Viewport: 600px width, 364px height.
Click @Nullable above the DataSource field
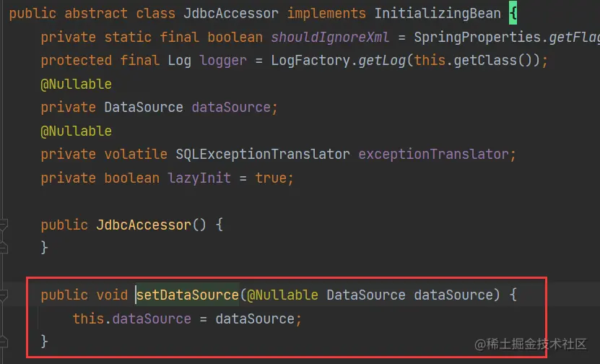76,84
